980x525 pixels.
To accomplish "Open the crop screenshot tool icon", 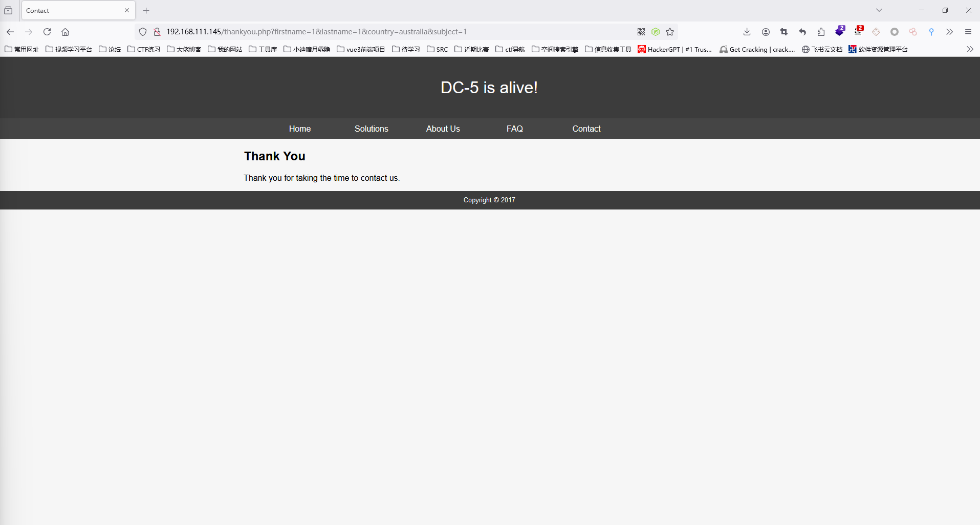I will 784,32.
